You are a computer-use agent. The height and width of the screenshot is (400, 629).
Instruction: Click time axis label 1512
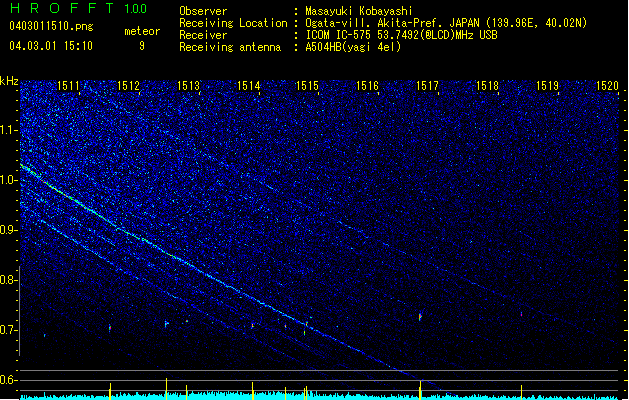point(128,86)
